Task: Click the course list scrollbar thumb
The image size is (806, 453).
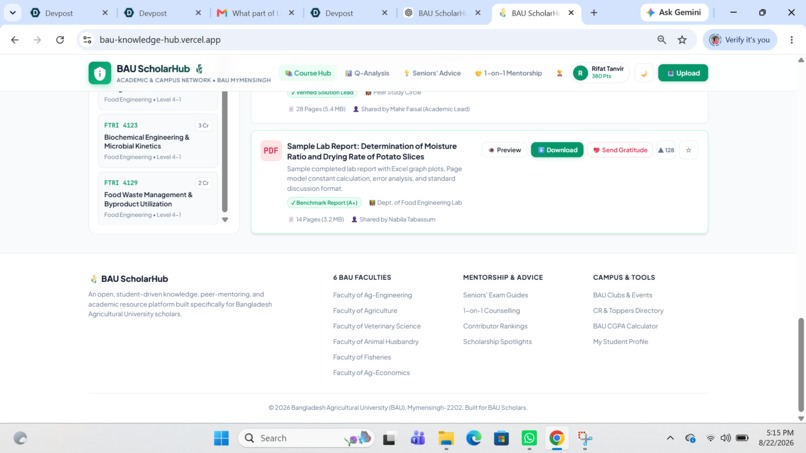Action: click(225, 152)
